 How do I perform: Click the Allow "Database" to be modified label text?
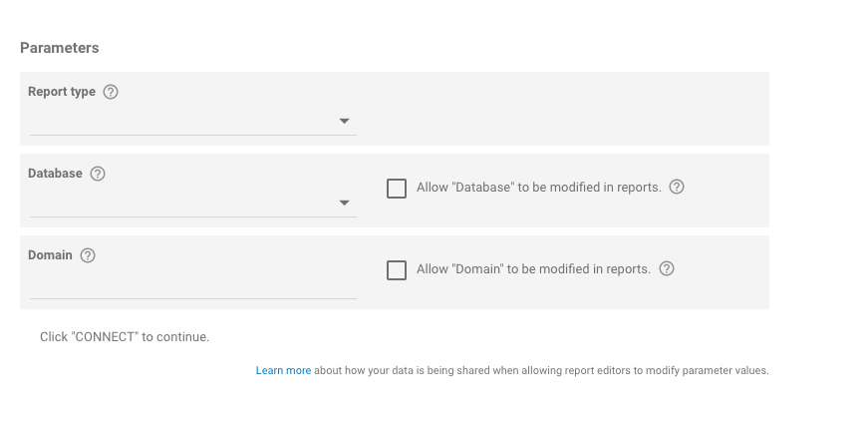click(538, 188)
